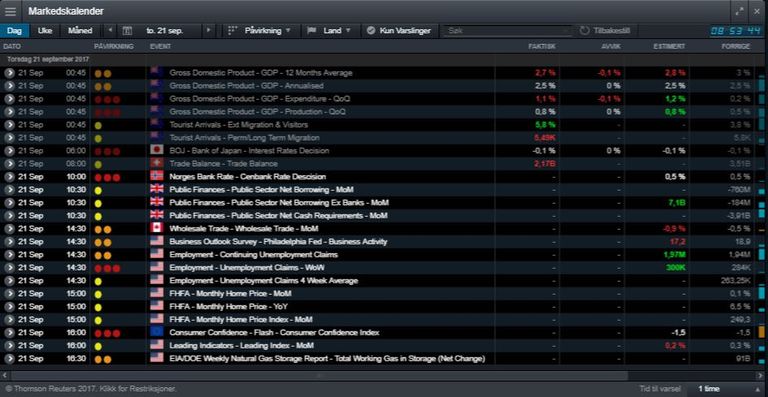Image resolution: width=768 pixels, height=397 pixels.
Task: Click the horizontal scrollbar at the bottom
Action: tap(317, 375)
